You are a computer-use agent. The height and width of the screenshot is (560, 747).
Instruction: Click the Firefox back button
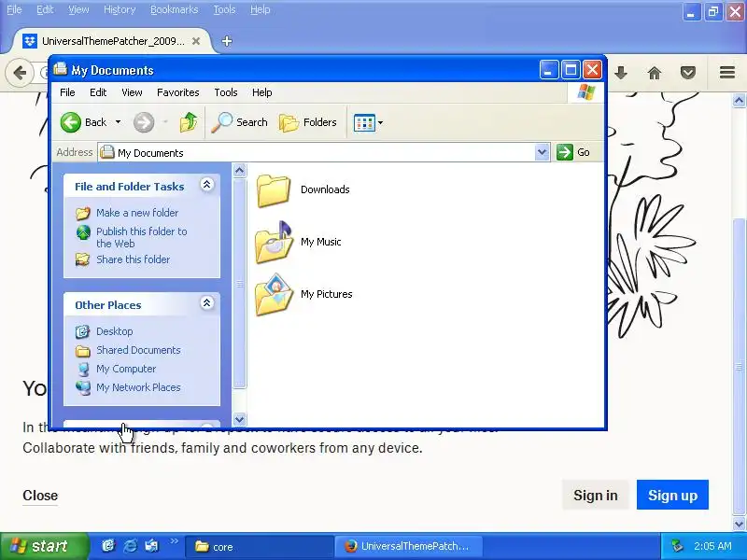tap(20, 73)
